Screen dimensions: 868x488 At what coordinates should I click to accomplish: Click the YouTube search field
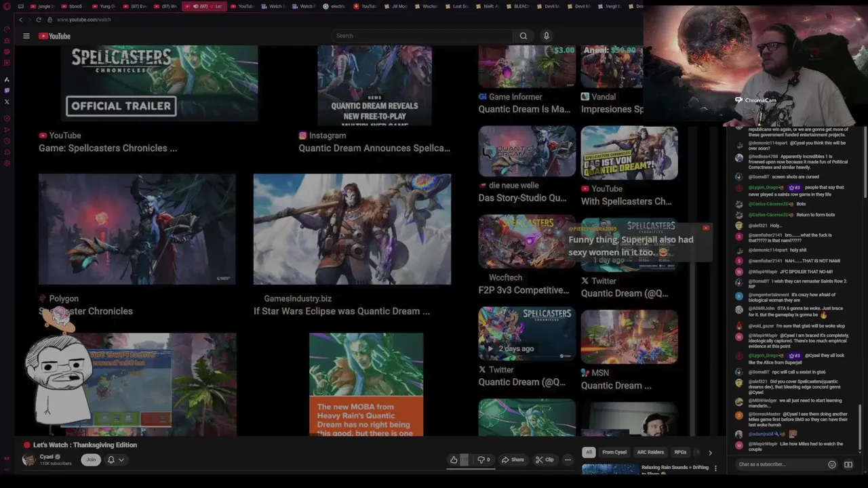coord(423,36)
